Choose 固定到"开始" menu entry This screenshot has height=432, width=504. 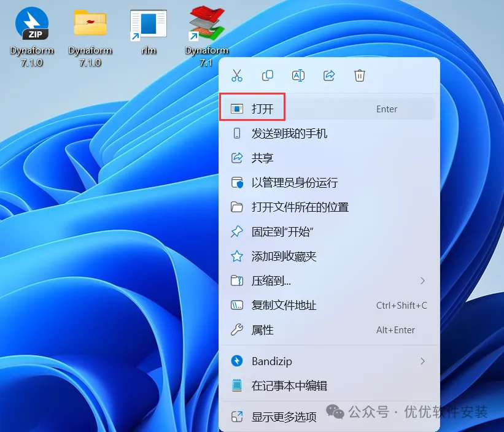[329, 231]
